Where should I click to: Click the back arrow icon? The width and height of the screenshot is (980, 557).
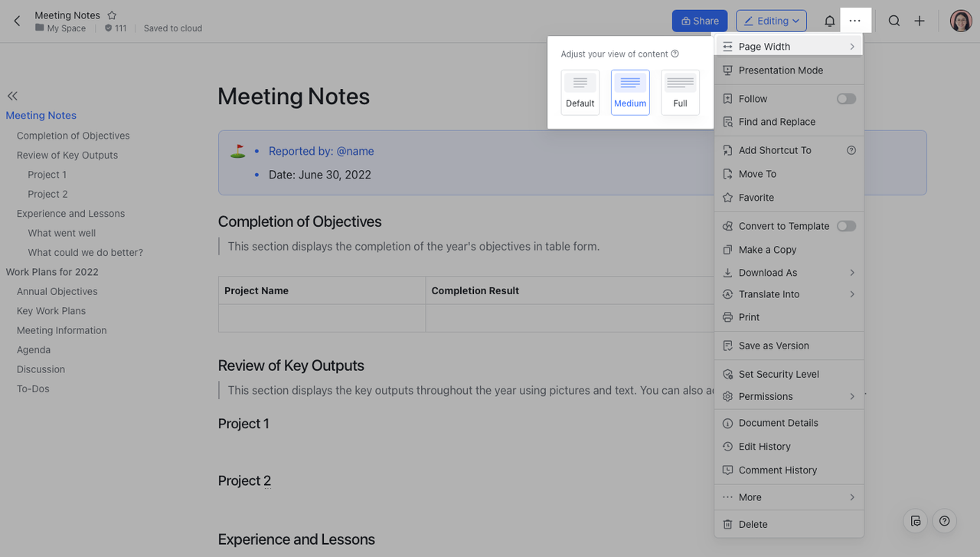coord(17,21)
